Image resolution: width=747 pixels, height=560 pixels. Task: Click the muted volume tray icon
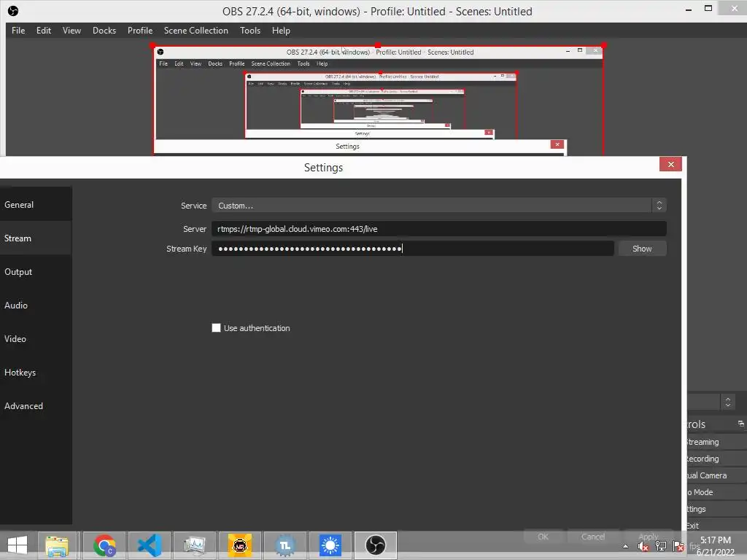[x=643, y=547]
